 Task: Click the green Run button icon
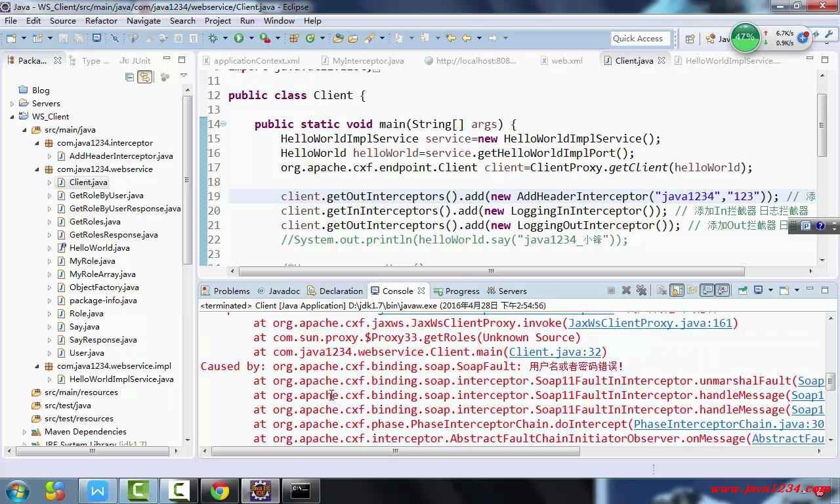pos(239,39)
